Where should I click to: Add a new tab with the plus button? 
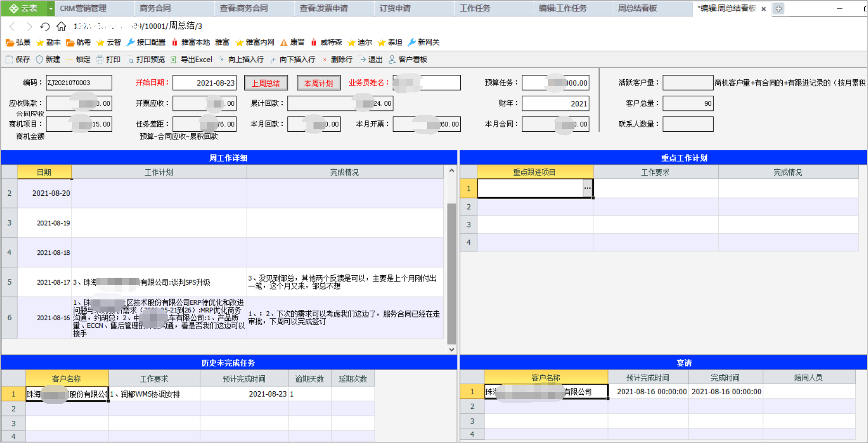point(779,9)
